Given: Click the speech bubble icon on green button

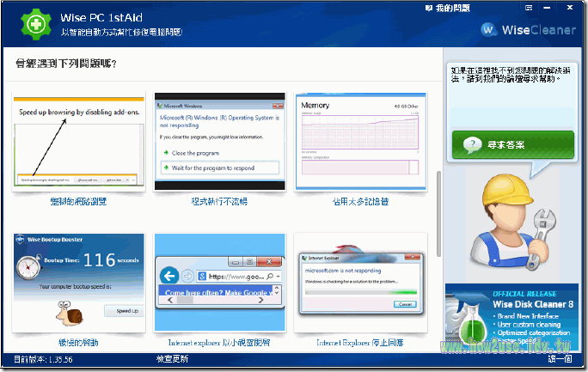Looking at the screenshot, I should pyautogui.click(x=470, y=144).
